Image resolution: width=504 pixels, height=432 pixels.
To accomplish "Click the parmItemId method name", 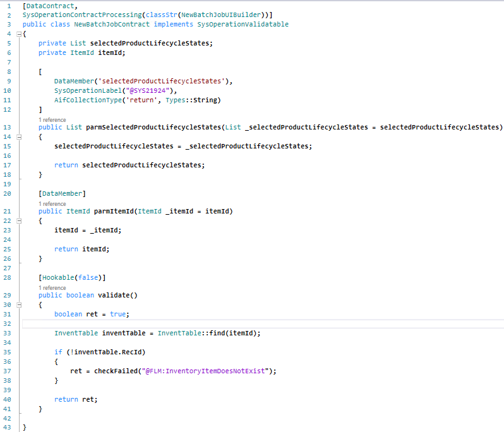I will tap(114, 211).
